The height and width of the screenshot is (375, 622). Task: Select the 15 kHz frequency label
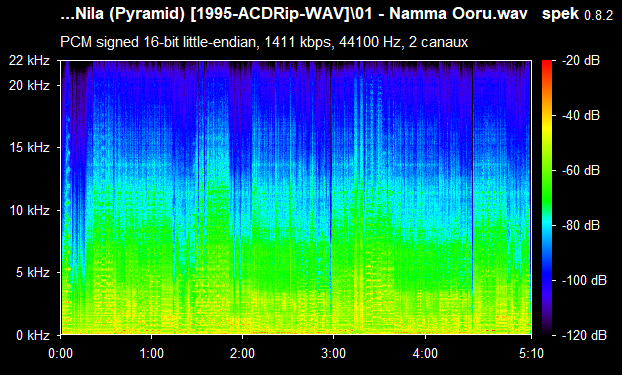click(x=29, y=148)
